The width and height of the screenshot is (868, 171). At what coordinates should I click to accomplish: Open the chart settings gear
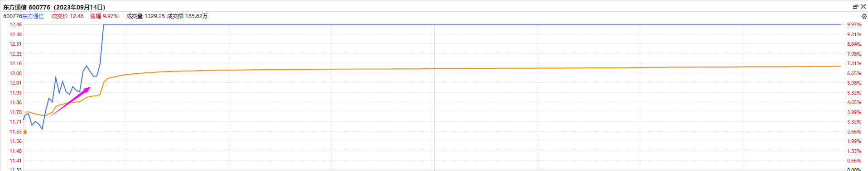(x=864, y=16)
